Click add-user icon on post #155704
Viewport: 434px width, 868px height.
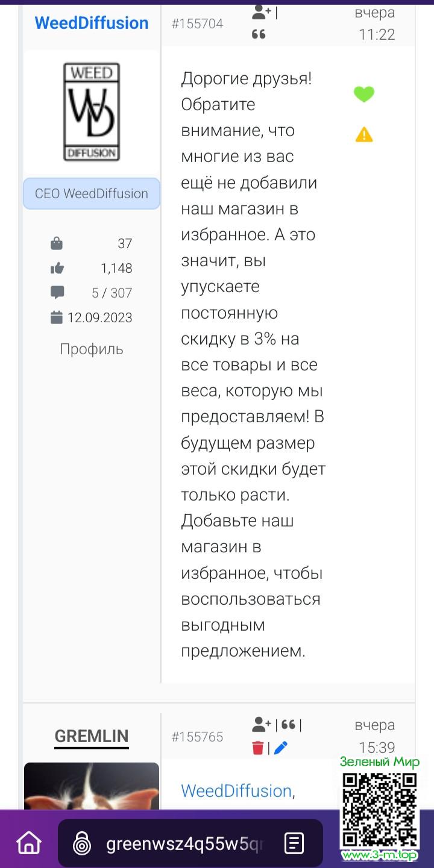[x=262, y=12]
